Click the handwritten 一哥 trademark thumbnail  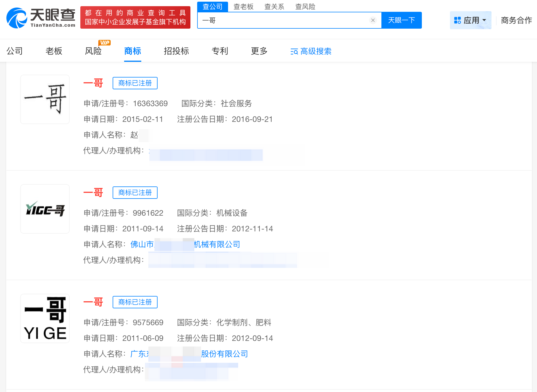[x=45, y=99]
